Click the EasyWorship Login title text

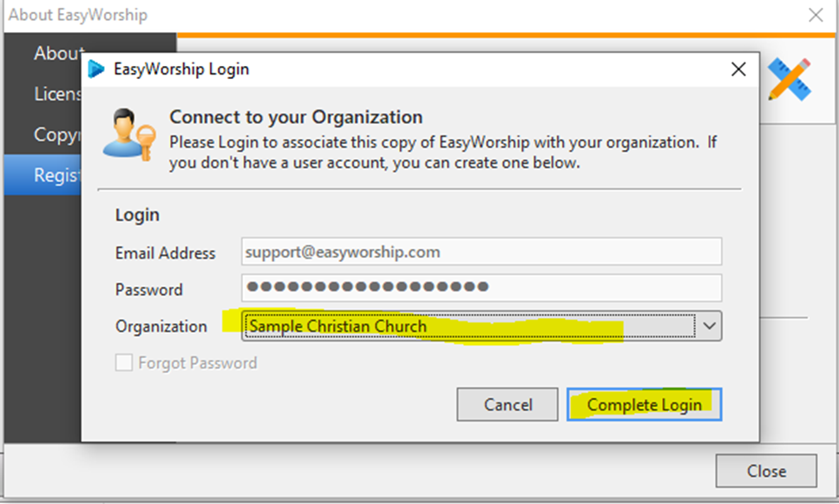point(181,69)
